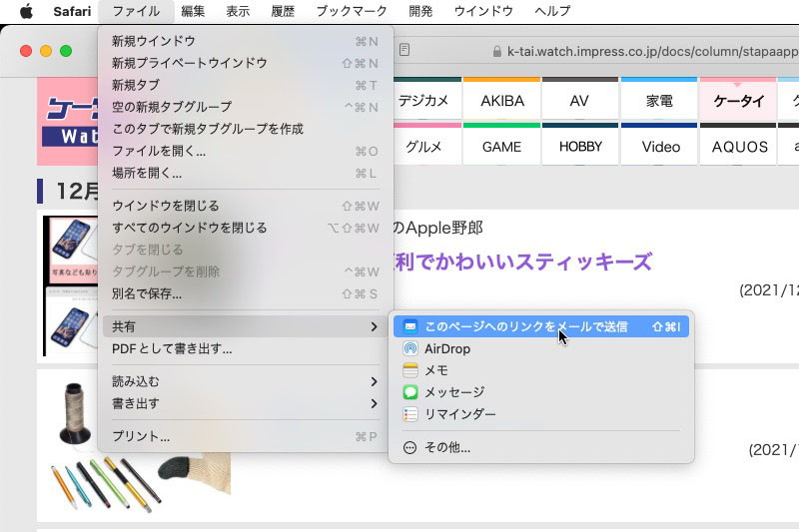Screen dimensions: 799x532
Task: Choose 新規ウインドウ
Action: [245, 41]
